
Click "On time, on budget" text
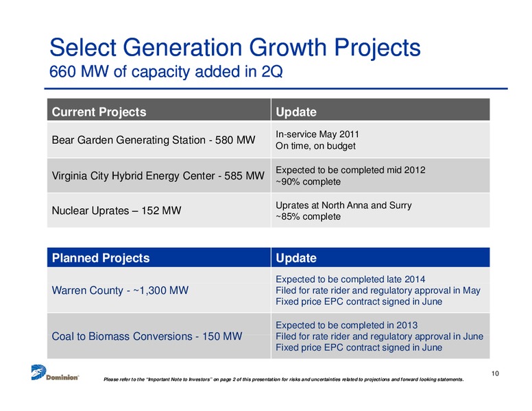click(315, 146)
